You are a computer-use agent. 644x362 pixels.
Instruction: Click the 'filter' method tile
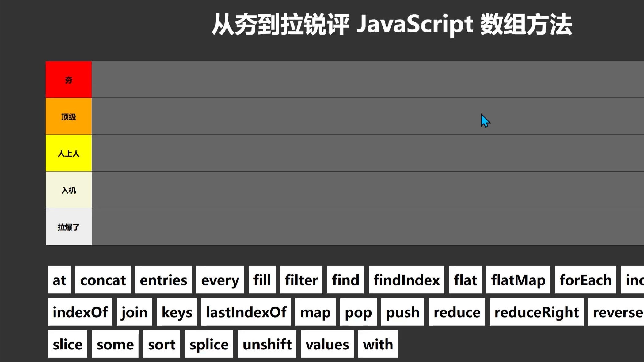301,280
